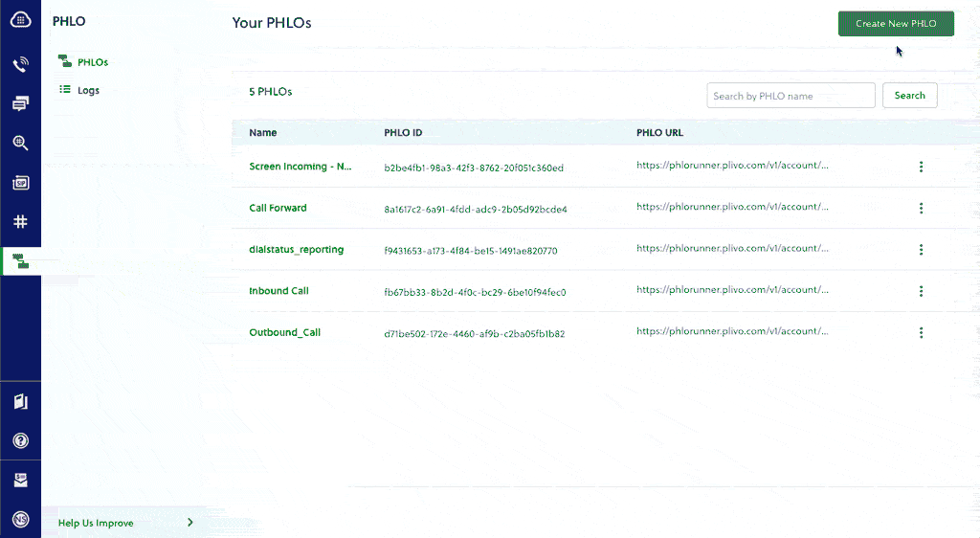This screenshot has width=980, height=538.
Task: Open the Messaging chat icon in sidebar
Action: [x=20, y=103]
